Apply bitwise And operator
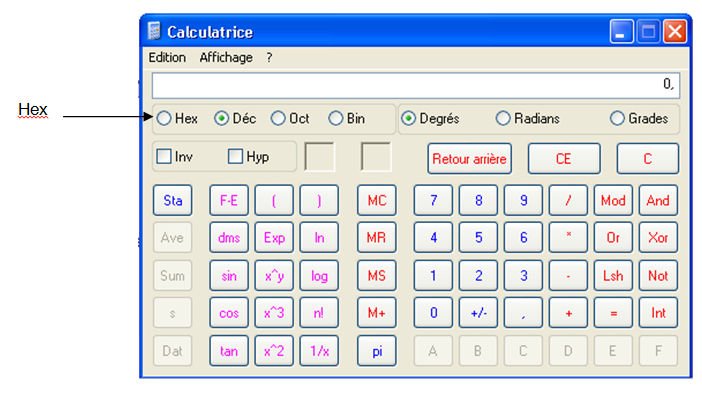The width and height of the screenshot is (702, 399). click(x=658, y=200)
